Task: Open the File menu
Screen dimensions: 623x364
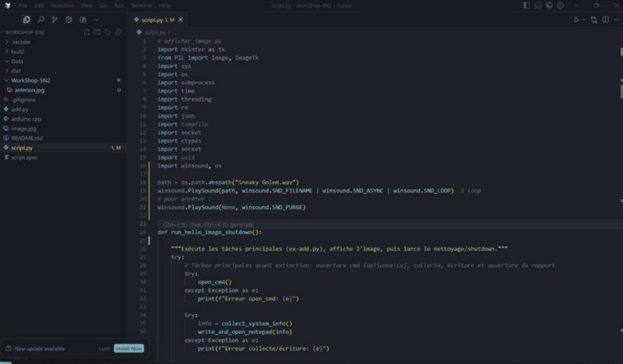Action: click(x=23, y=6)
